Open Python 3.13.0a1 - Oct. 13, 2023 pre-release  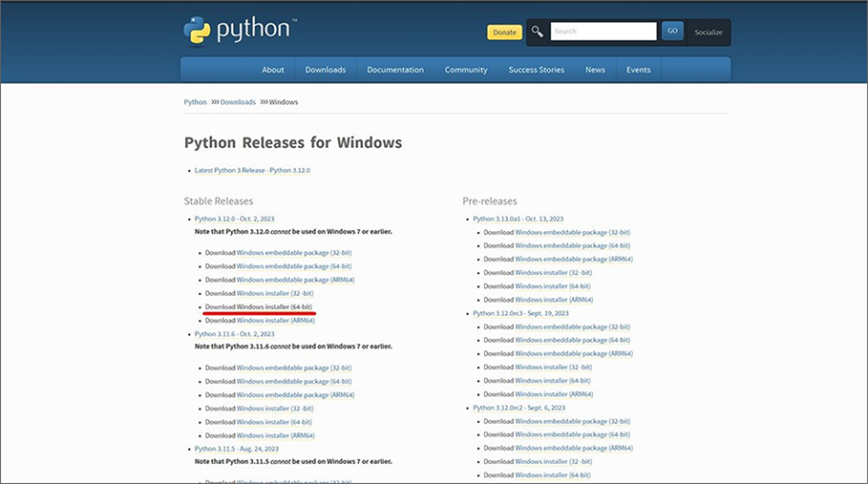(519, 219)
